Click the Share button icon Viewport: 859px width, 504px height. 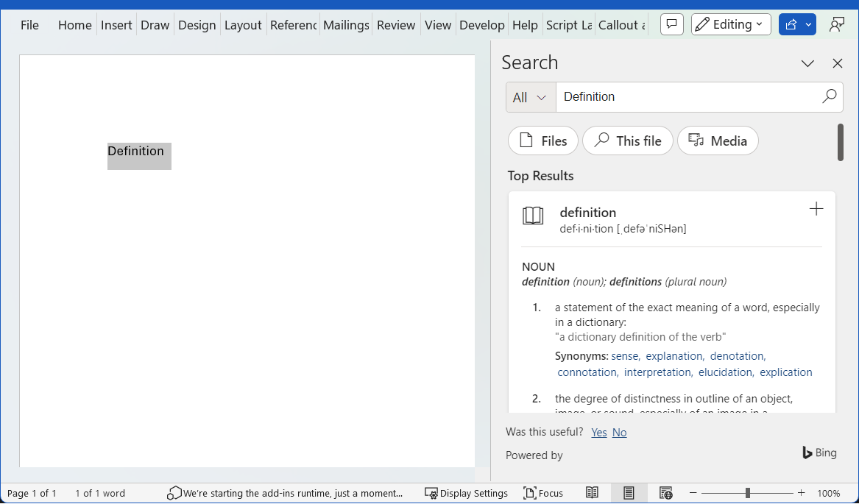pos(791,25)
